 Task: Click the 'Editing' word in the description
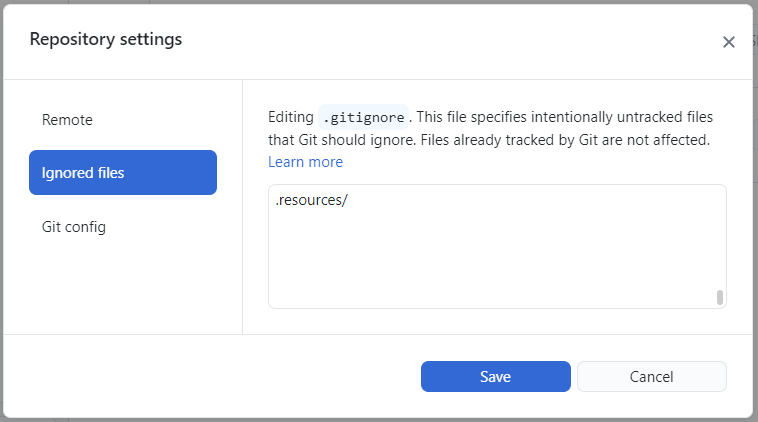291,117
